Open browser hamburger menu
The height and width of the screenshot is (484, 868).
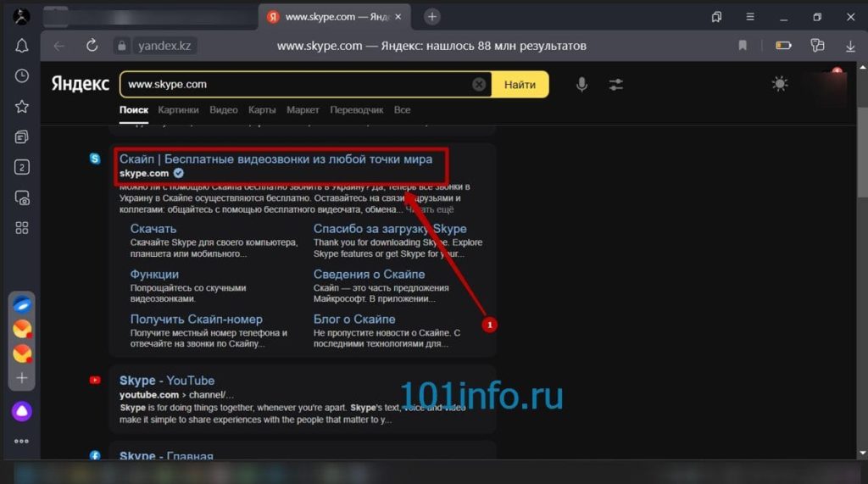[x=749, y=17]
